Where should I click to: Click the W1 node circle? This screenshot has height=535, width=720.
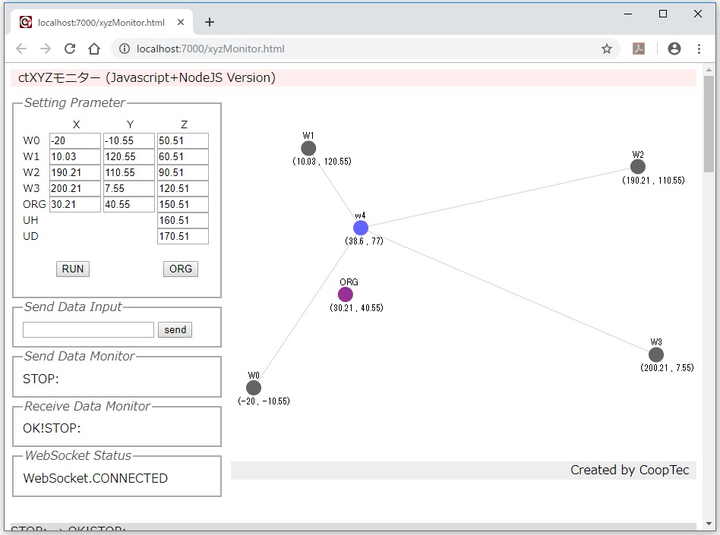coord(309,148)
